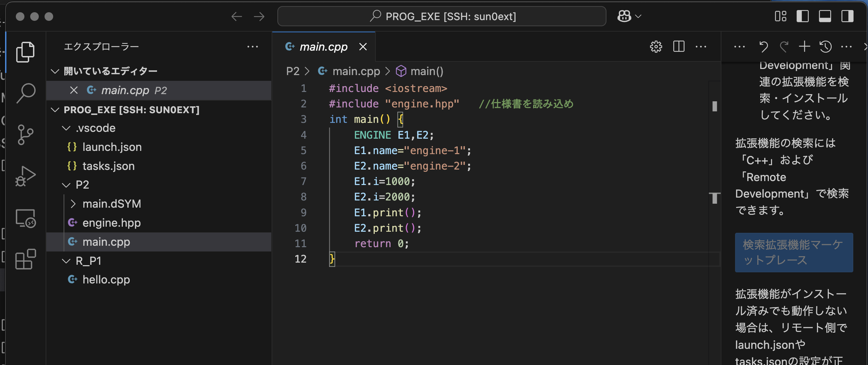This screenshot has height=365, width=868.
Task: Split the editor to the right
Action: pyautogui.click(x=679, y=47)
